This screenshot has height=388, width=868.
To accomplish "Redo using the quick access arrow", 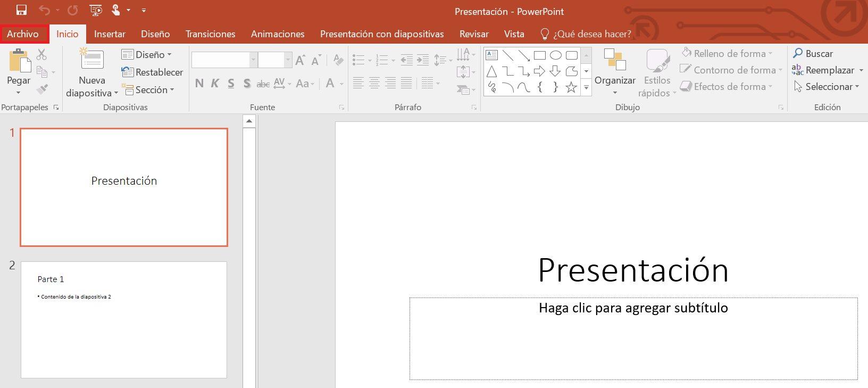I will click(x=73, y=10).
